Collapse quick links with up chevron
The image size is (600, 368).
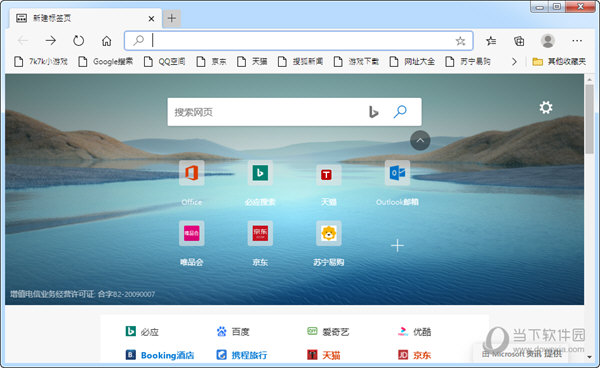[420, 140]
